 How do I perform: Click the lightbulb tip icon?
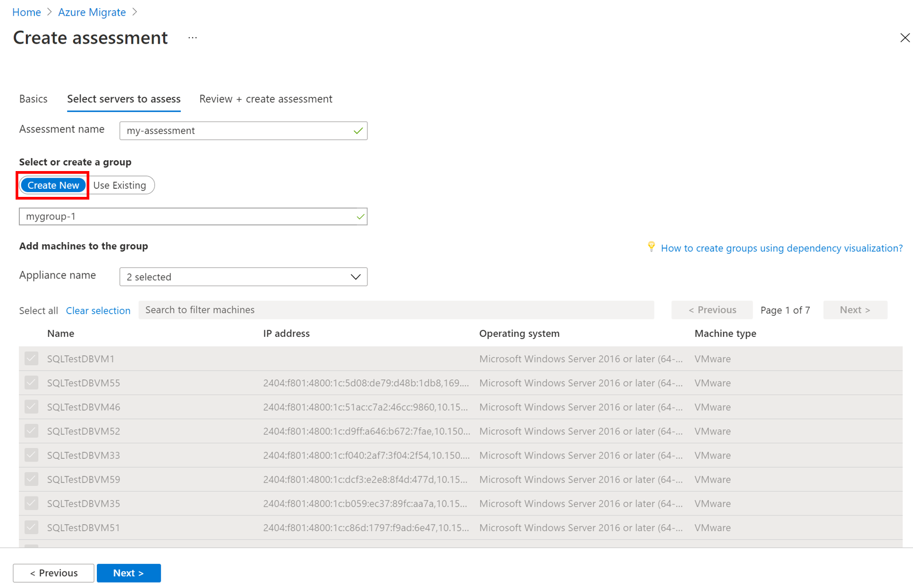coord(651,247)
